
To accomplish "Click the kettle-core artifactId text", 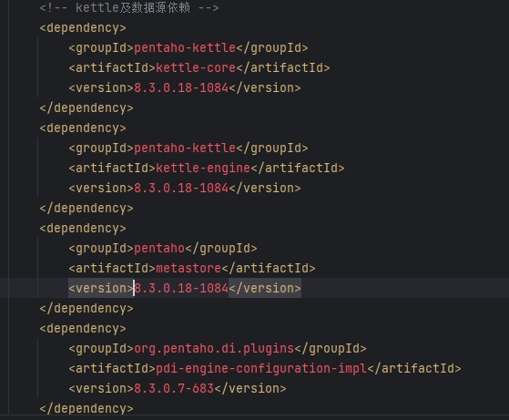I will 196,68.
